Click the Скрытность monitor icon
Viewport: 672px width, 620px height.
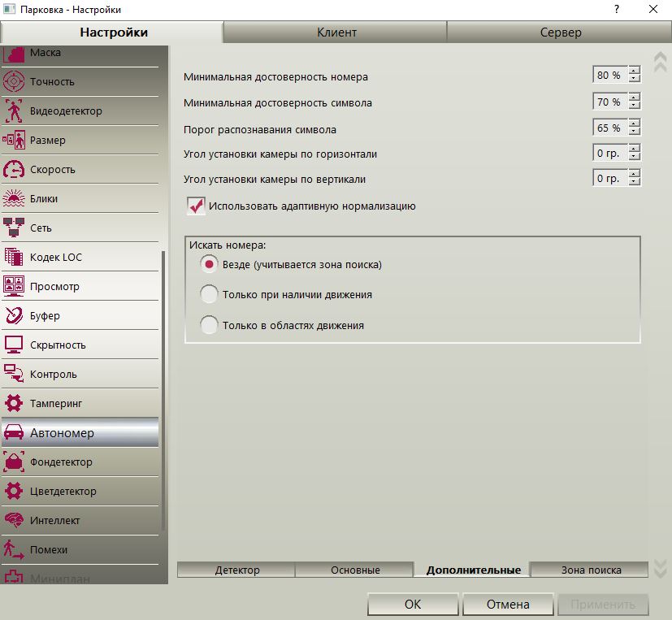pos(14,345)
